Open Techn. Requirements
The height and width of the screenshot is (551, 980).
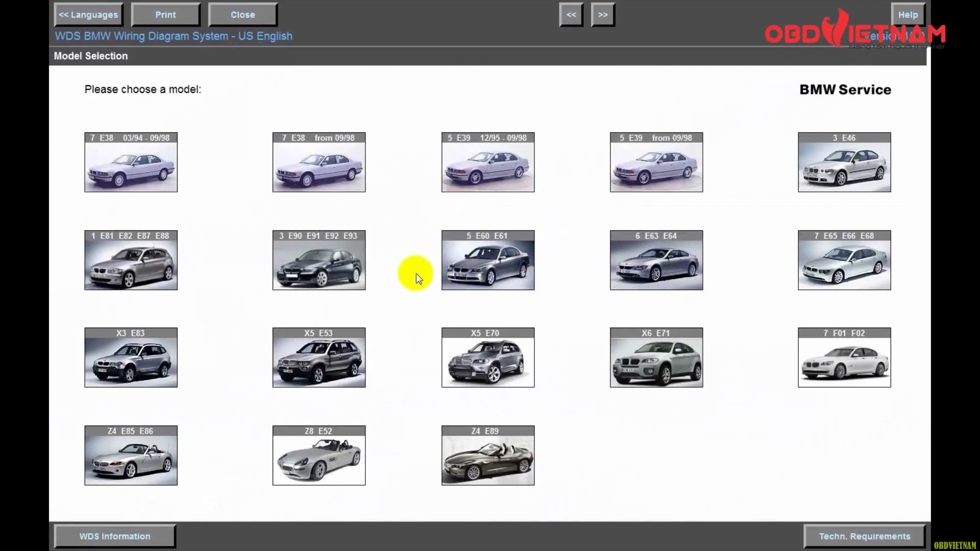pyautogui.click(x=865, y=536)
